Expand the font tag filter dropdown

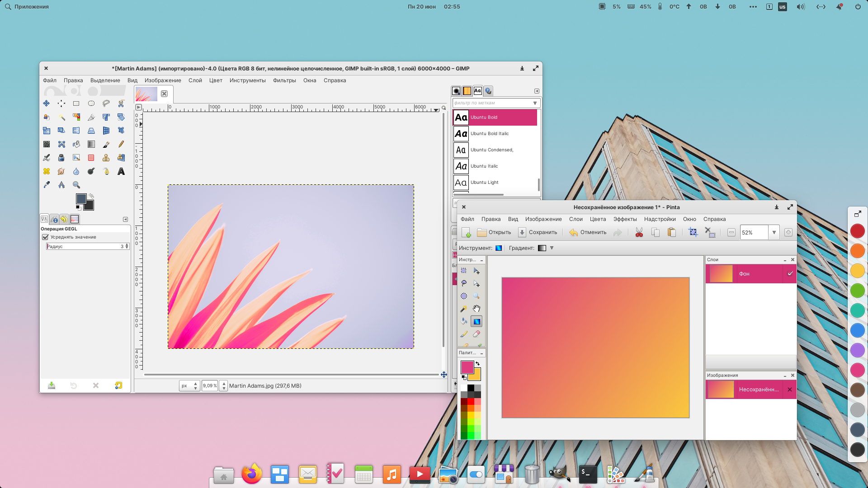535,103
